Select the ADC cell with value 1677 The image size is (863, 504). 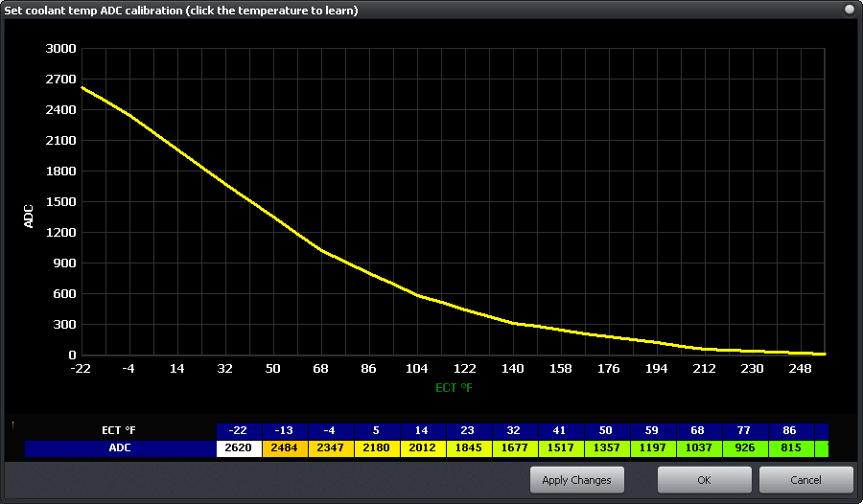click(515, 447)
